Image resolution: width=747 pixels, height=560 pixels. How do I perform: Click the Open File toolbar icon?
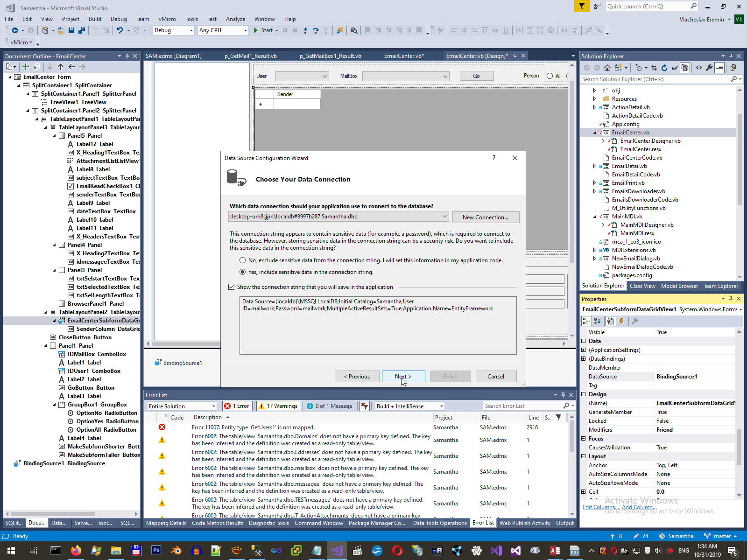(61, 30)
